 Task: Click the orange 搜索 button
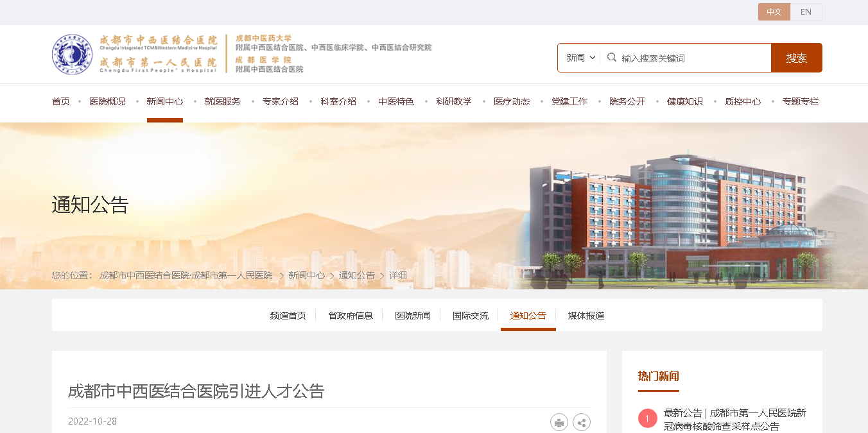click(x=797, y=58)
